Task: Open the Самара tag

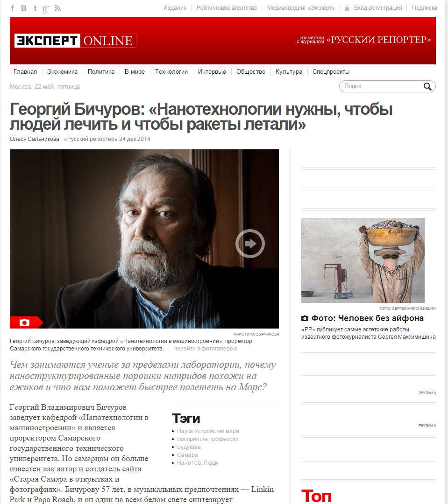Action: [x=187, y=455]
